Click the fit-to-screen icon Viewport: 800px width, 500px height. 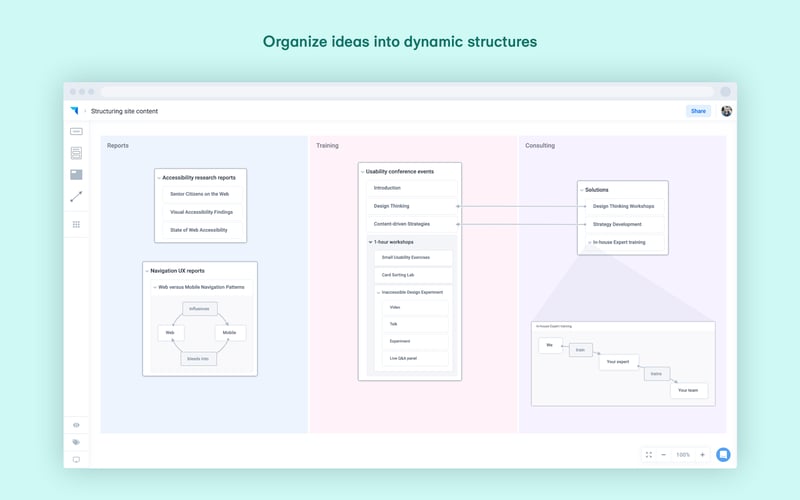point(648,455)
